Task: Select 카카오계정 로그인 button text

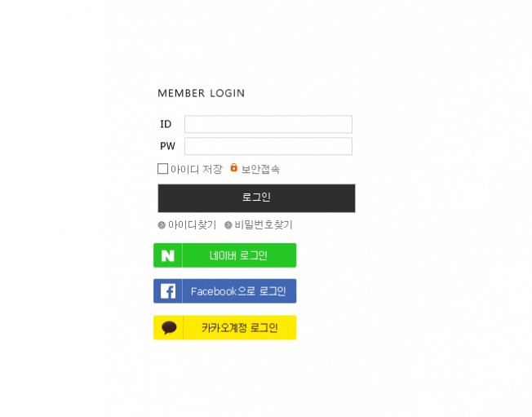Action: click(x=240, y=328)
